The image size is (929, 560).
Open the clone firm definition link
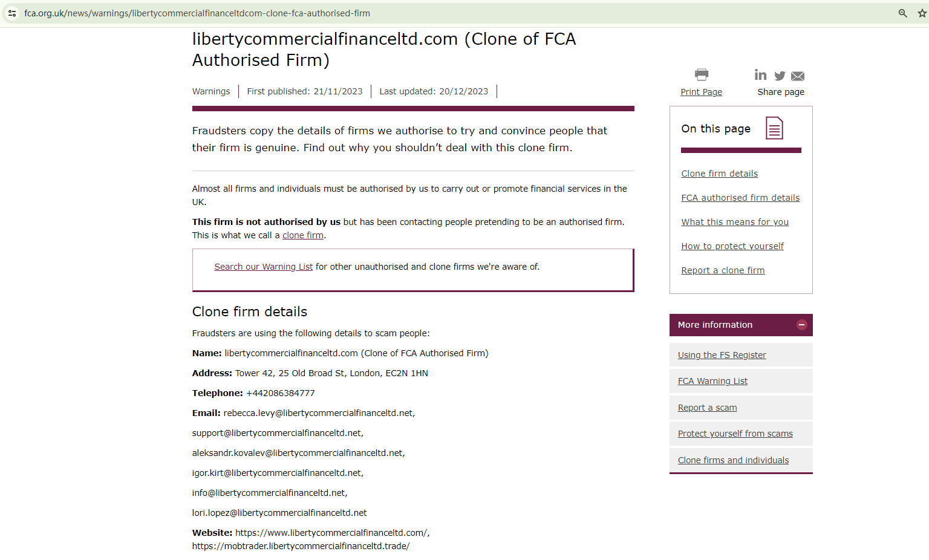[302, 235]
